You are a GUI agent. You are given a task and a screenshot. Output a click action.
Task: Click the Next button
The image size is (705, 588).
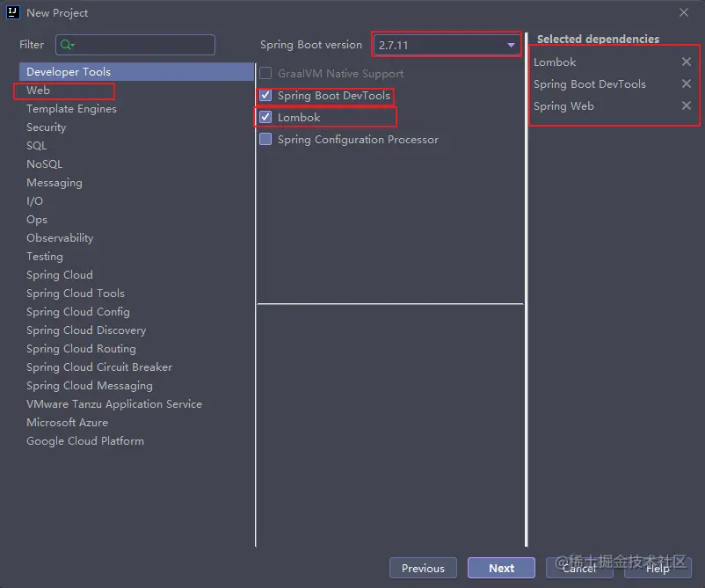pyautogui.click(x=501, y=568)
